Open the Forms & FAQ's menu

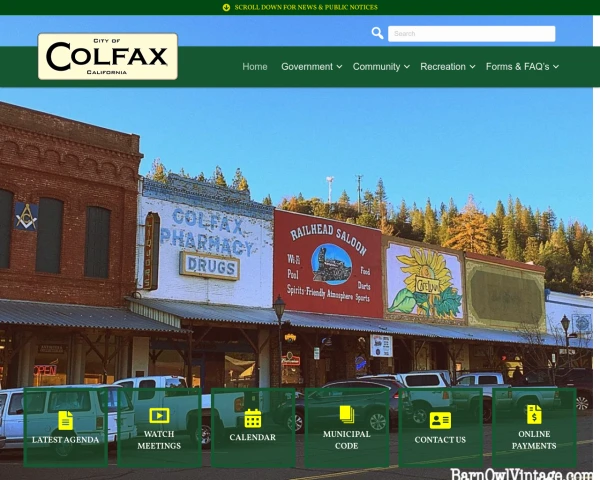517,67
